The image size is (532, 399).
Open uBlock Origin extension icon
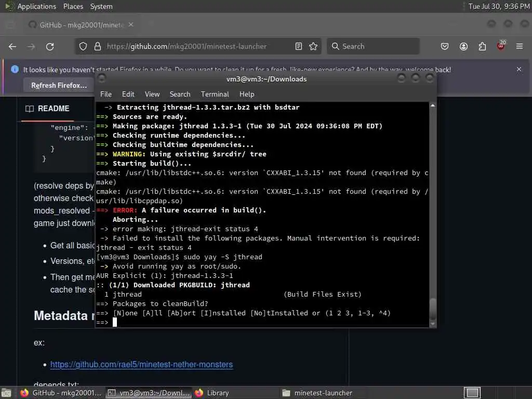coord(501,46)
